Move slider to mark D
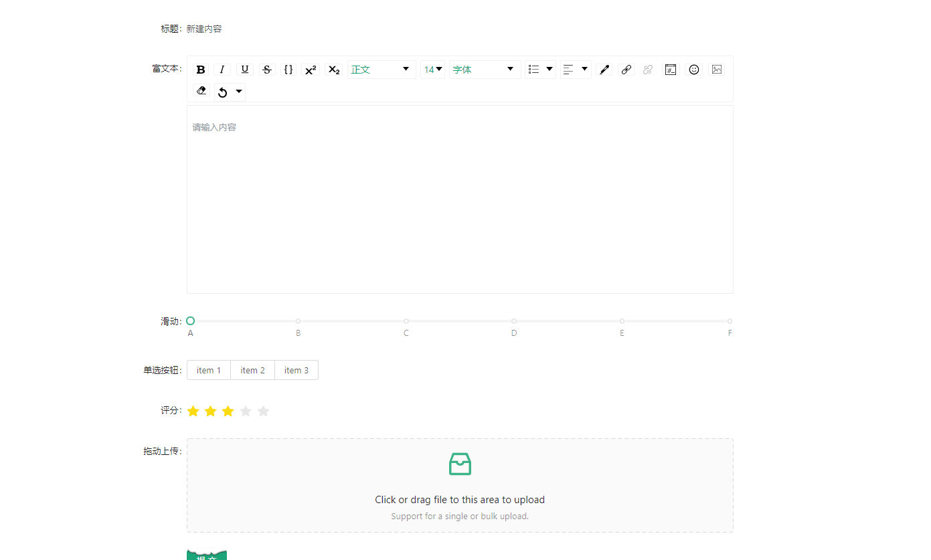 [514, 321]
